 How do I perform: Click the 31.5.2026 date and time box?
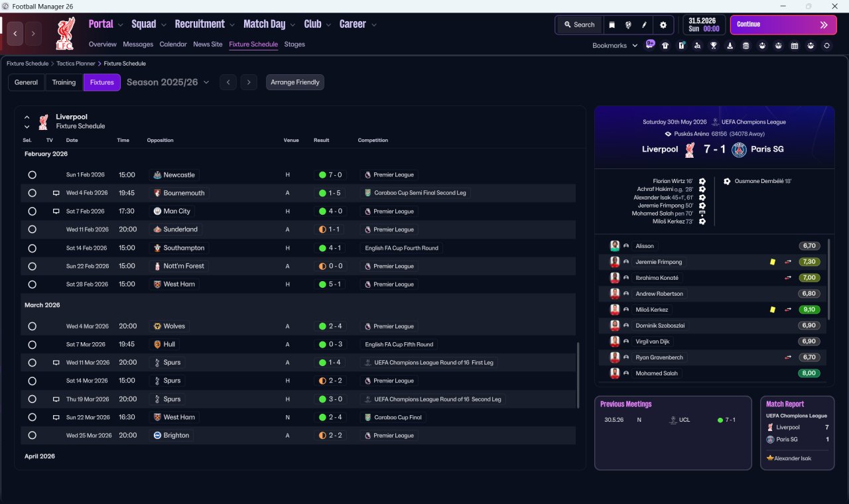[x=704, y=25]
